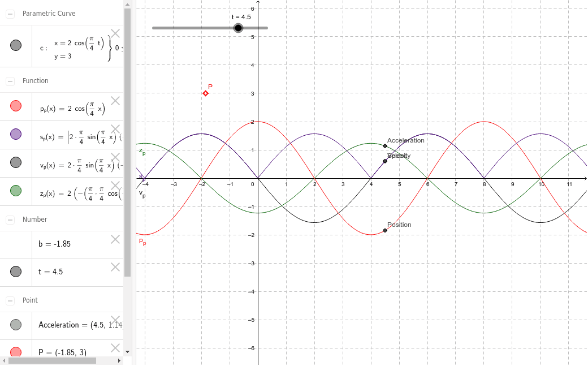Delete the p_p(x) function entry

[x=115, y=101]
